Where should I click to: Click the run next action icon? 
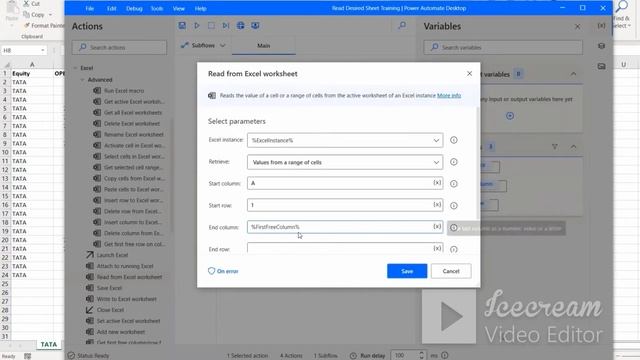click(x=226, y=26)
